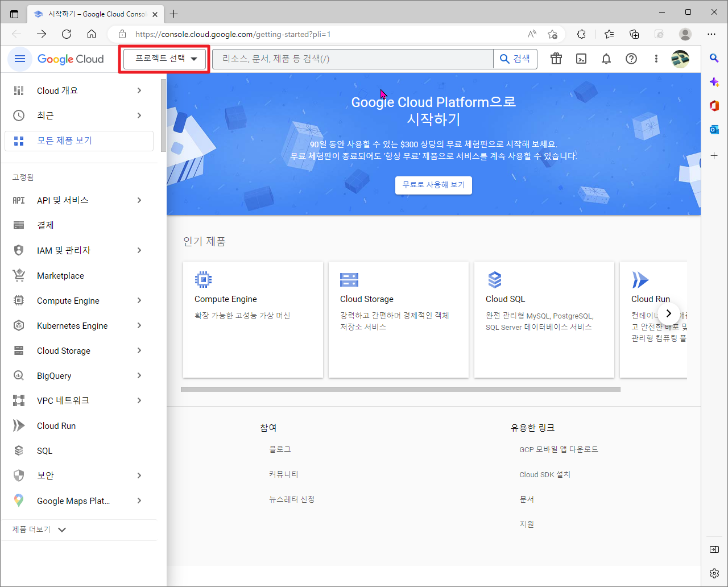Click the resource search input field

tap(353, 59)
